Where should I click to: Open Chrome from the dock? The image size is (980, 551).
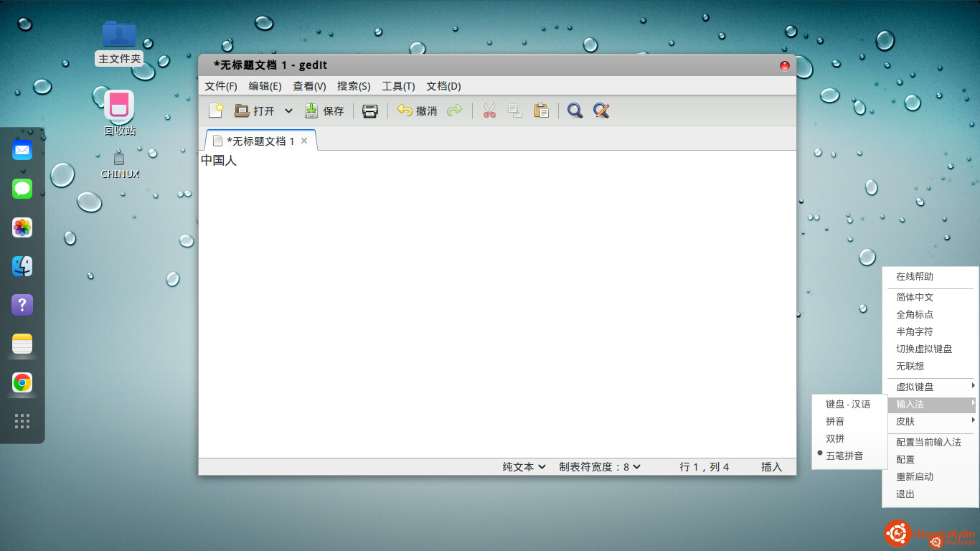[x=22, y=382]
